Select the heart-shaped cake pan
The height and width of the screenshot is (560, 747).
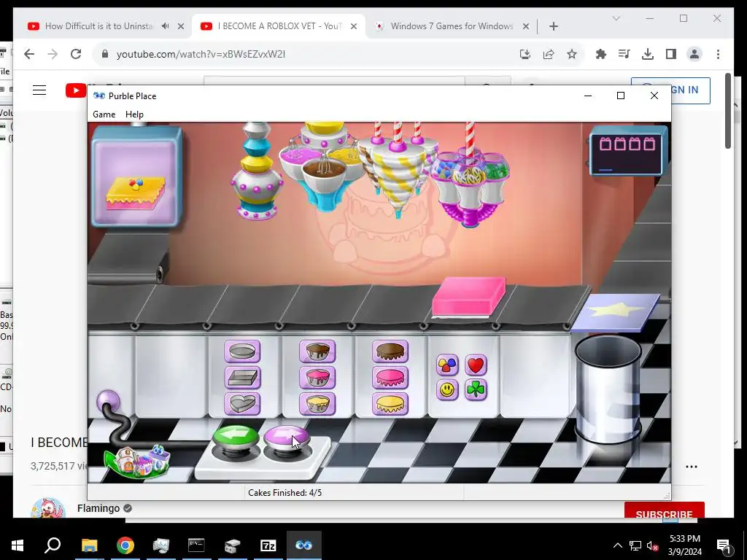(242, 404)
